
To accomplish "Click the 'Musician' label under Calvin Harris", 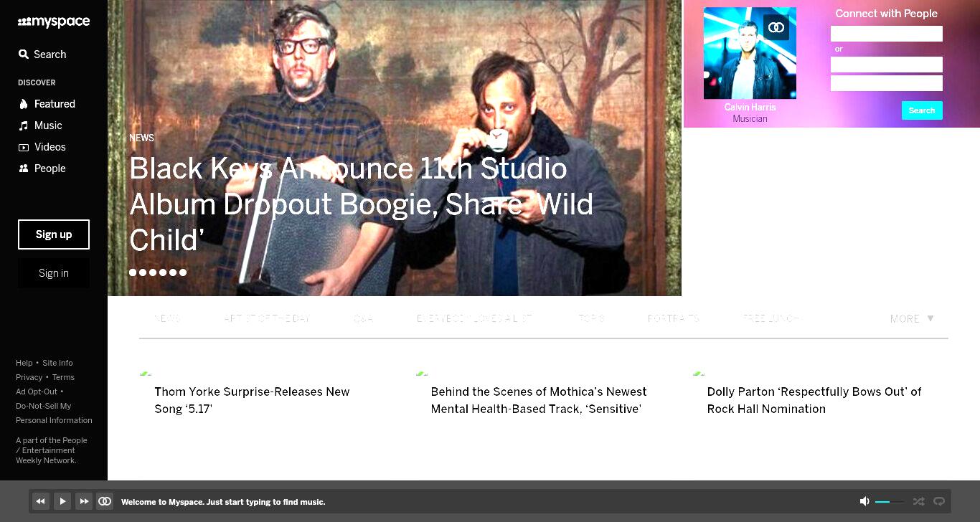I will pyautogui.click(x=750, y=119).
